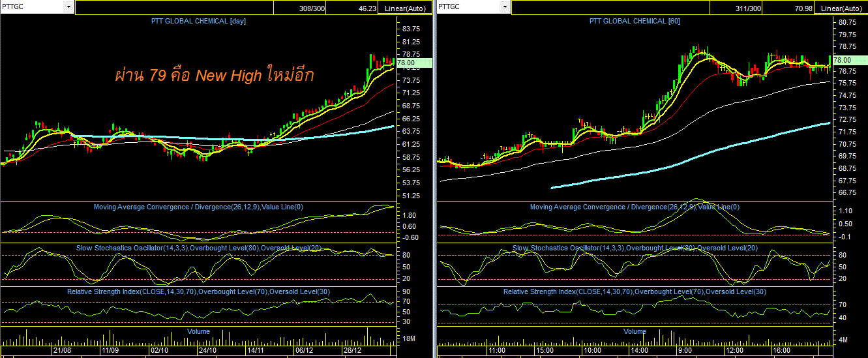Select Relative Strength Index title on 60-minute chart
The width and height of the screenshot is (868, 358).
coord(635,291)
